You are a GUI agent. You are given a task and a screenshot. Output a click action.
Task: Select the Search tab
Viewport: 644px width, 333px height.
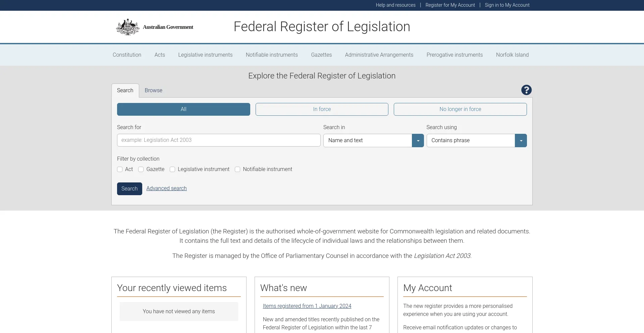[125, 91]
